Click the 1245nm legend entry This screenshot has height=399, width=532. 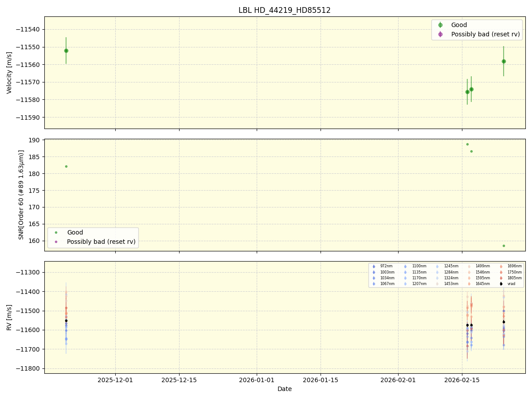point(451,266)
